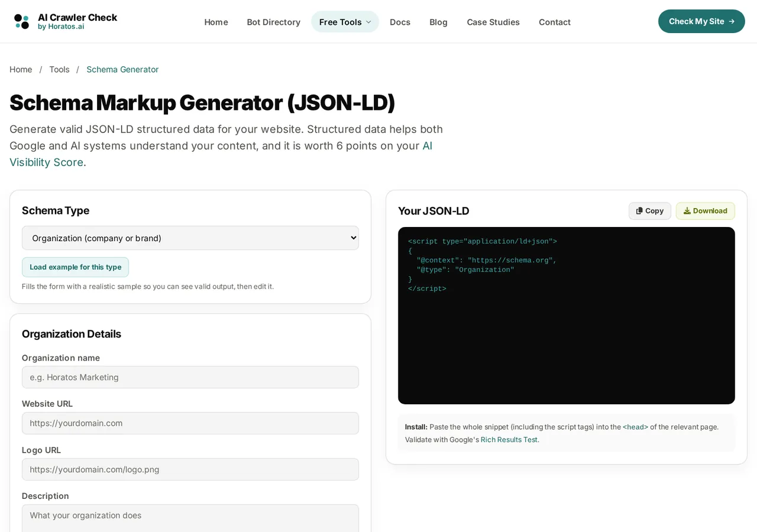Click Schema Generator breadcrumb item
757x532 pixels.
pos(122,69)
